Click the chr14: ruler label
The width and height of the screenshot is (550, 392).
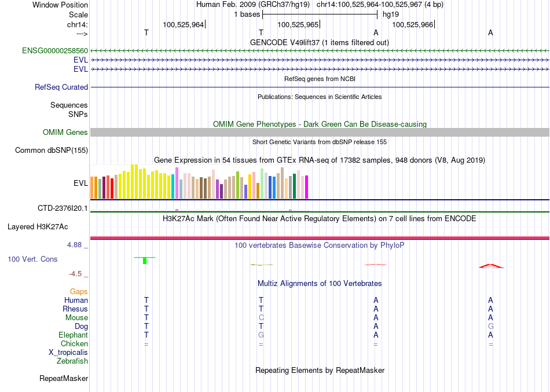coord(77,24)
